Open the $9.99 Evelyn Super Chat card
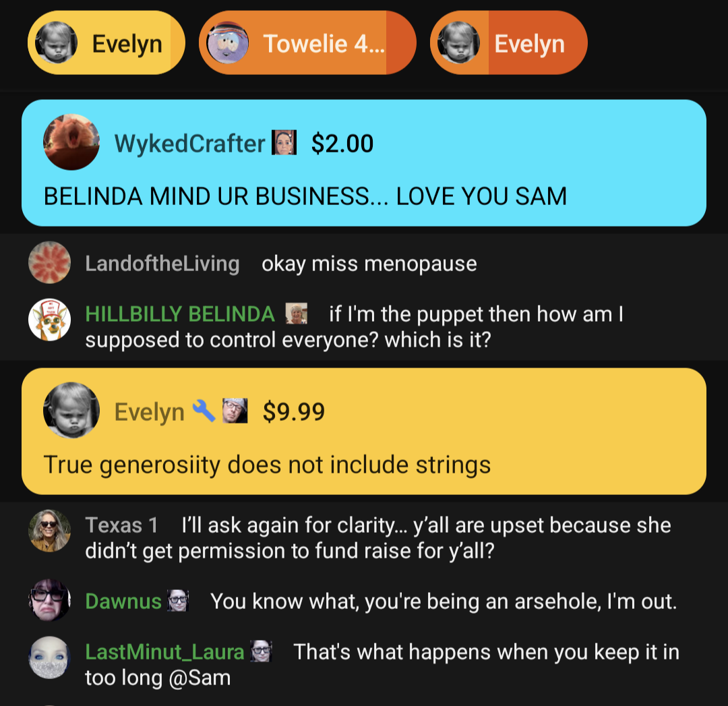The width and height of the screenshot is (728, 706). pos(364,431)
